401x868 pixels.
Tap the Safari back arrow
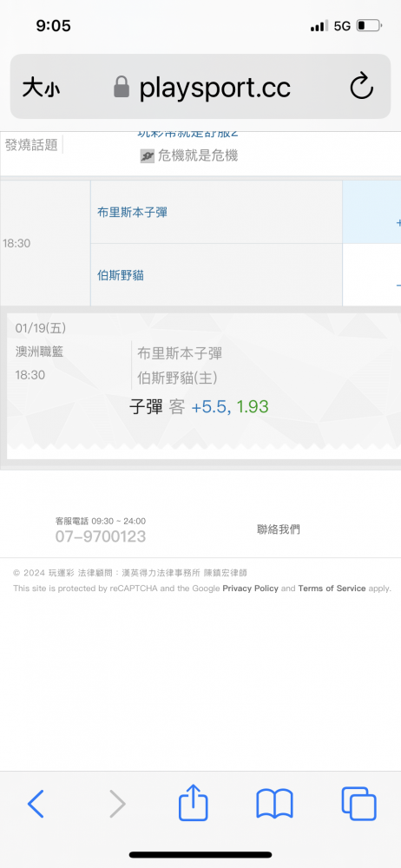[36, 804]
